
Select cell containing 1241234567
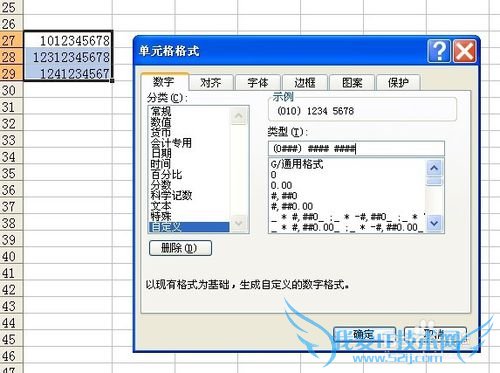[x=68, y=73]
